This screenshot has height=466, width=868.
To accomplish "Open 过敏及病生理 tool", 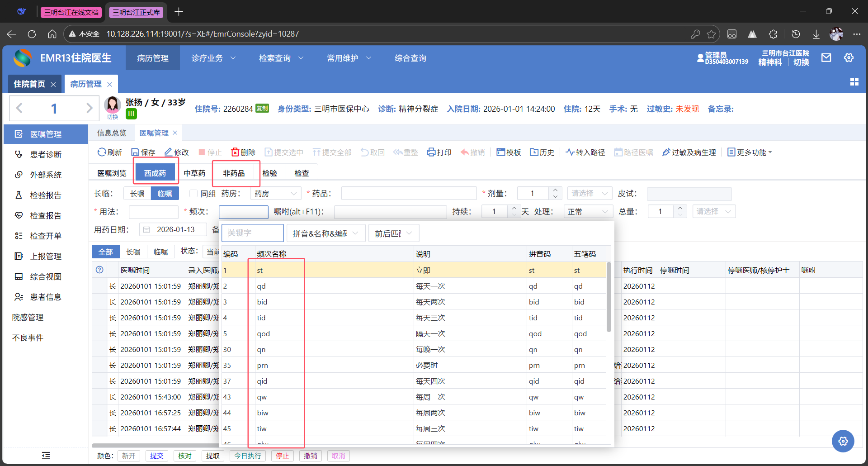I will pyautogui.click(x=689, y=152).
